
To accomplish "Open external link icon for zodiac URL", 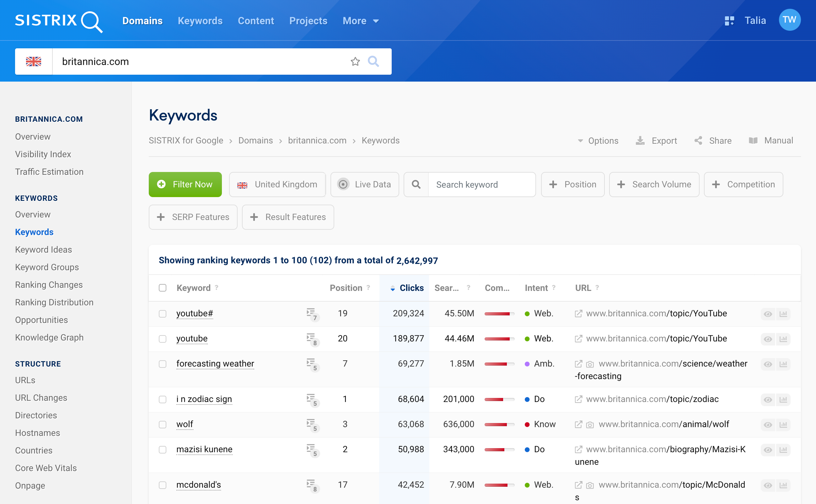I will click(x=578, y=399).
